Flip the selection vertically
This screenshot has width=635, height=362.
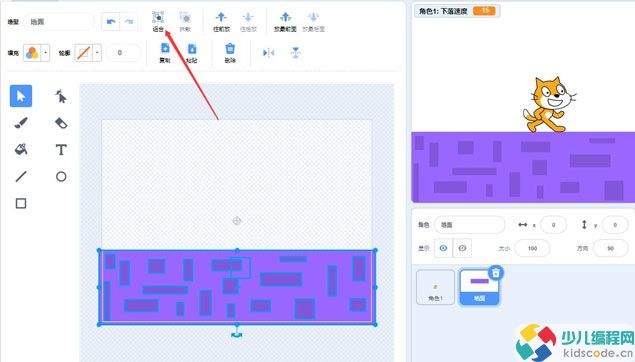coord(296,53)
